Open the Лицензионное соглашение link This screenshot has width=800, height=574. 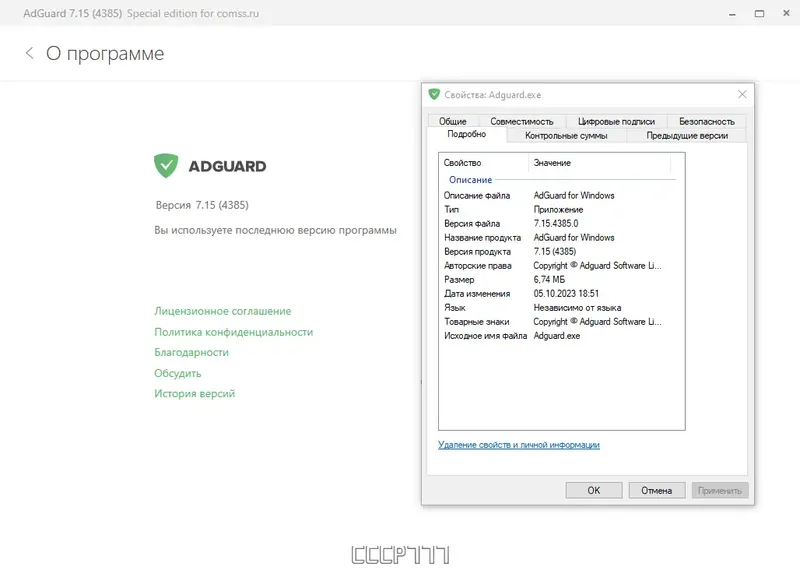222,311
